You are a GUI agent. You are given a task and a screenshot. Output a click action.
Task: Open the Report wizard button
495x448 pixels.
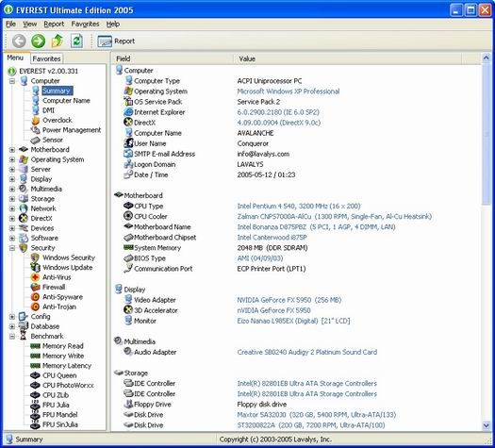pos(116,41)
